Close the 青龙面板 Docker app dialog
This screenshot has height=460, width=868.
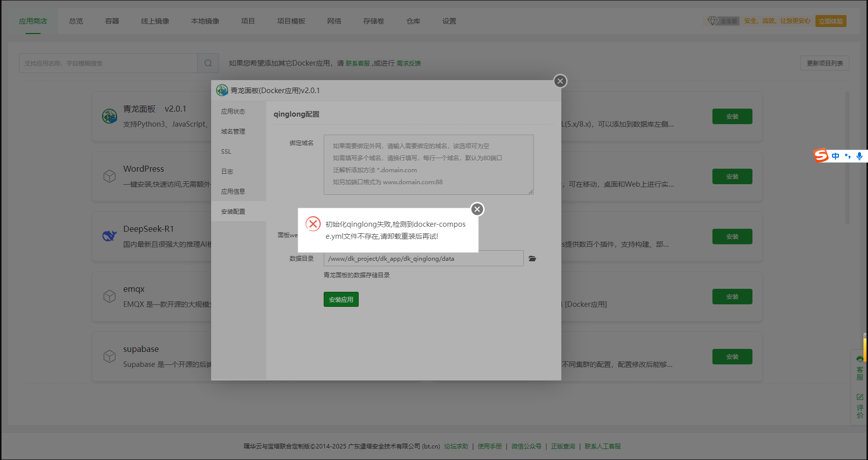tap(560, 81)
